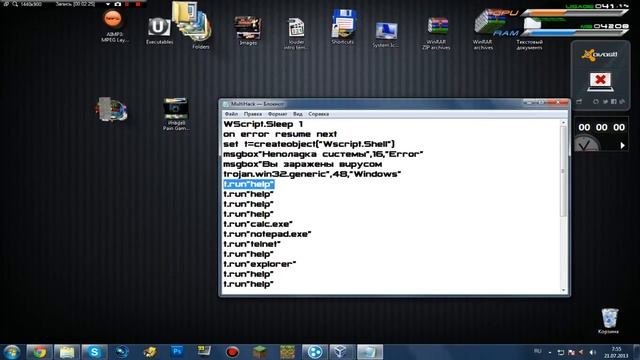Screen dimensions: 640x360
Task: Click the 00 00 00 timer display
Action: (601, 127)
